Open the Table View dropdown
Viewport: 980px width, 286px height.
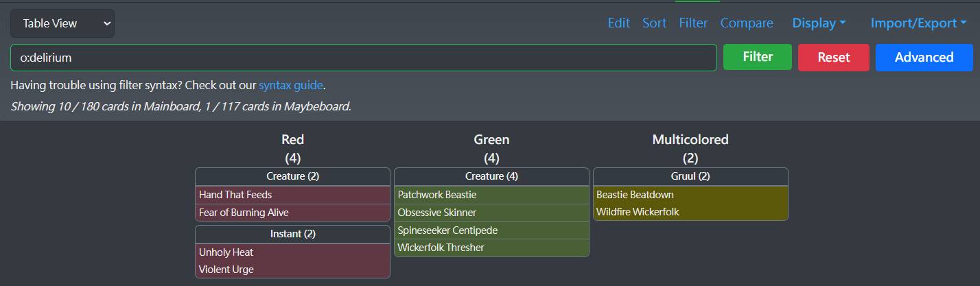pos(62,23)
